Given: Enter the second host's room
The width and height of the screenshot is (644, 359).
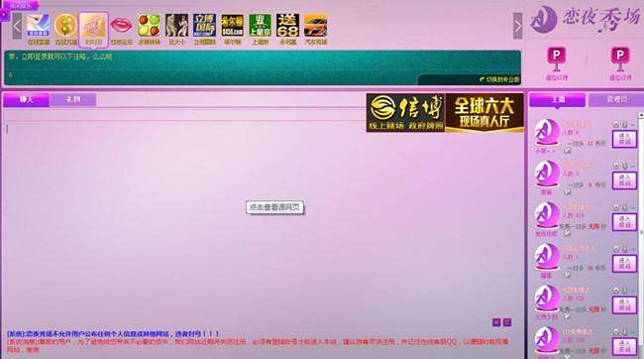Looking at the screenshot, I should (624, 180).
